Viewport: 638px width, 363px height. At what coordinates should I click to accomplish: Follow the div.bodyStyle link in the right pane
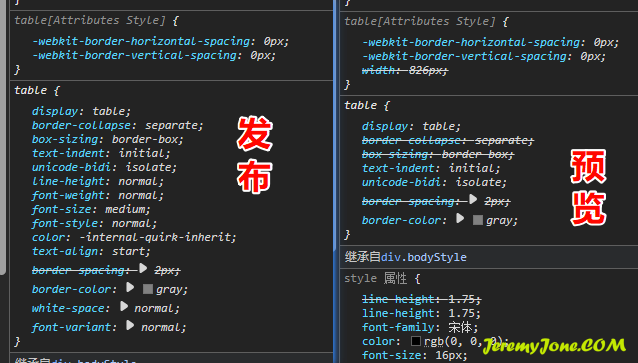pyautogui.click(x=424, y=257)
